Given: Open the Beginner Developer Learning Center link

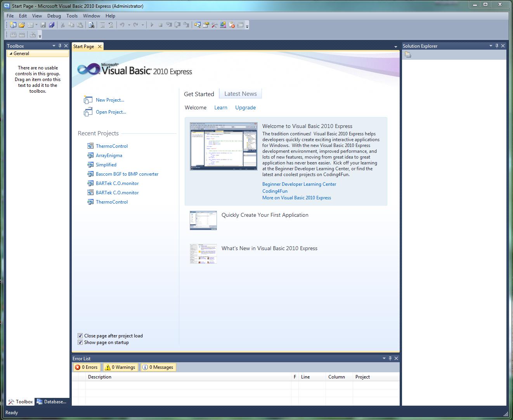Looking at the screenshot, I should (x=299, y=184).
